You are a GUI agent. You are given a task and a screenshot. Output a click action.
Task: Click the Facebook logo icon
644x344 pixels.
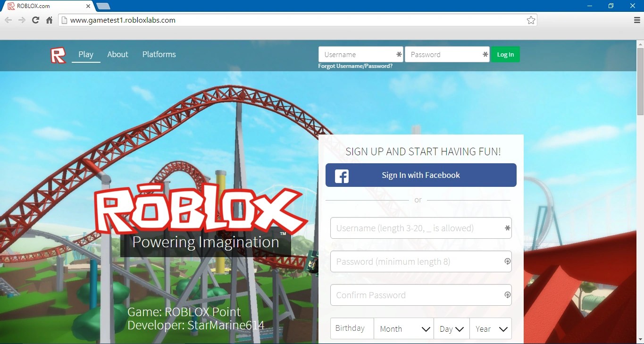(x=342, y=176)
